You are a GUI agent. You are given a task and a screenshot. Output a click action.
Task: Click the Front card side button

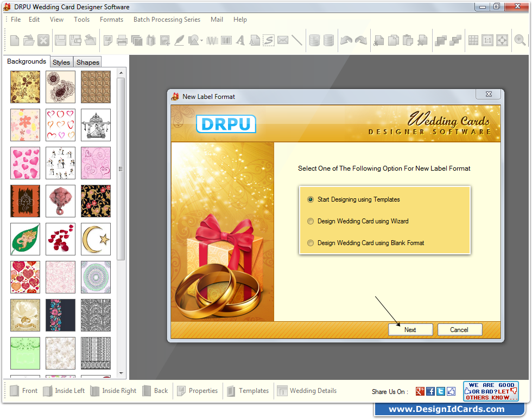point(24,391)
